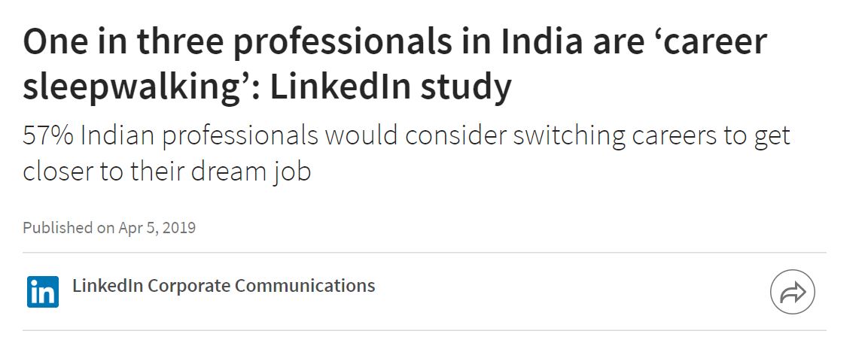The height and width of the screenshot is (340, 868).
Task: Click the subtitle about switching careers
Action: click(x=407, y=153)
